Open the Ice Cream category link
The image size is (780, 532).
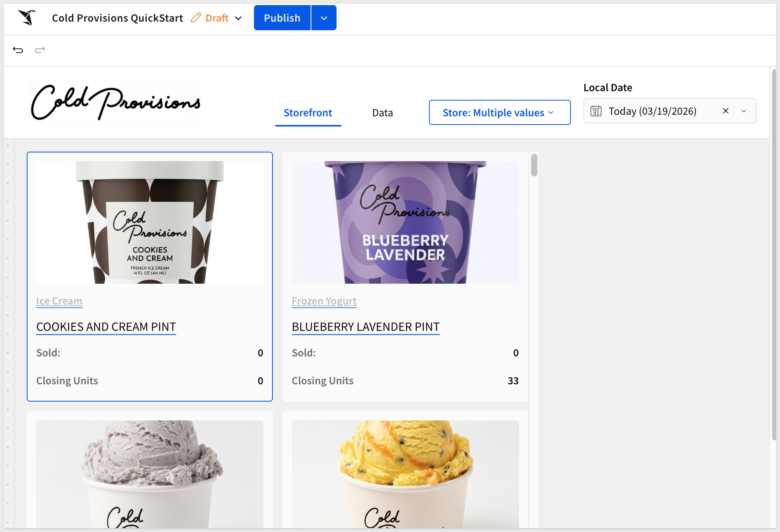[x=59, y=301]
